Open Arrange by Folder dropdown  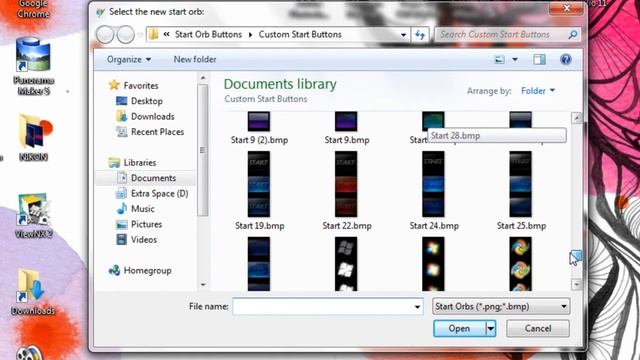538,91
